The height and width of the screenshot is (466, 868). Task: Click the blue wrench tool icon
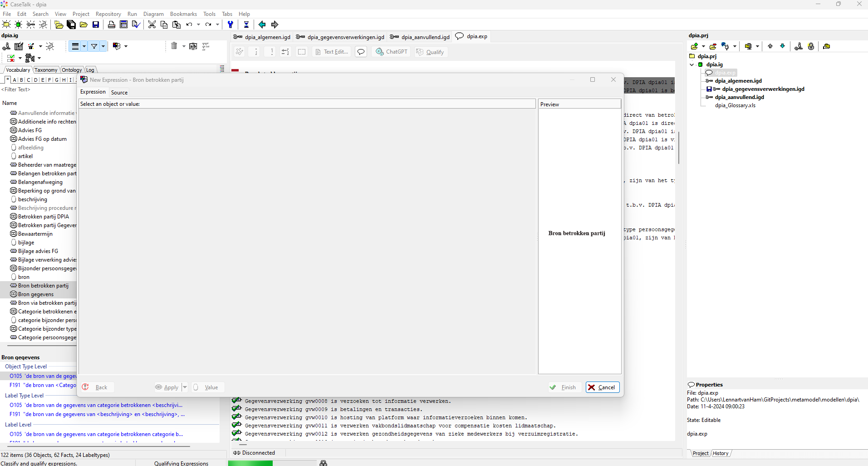point(230,25)
